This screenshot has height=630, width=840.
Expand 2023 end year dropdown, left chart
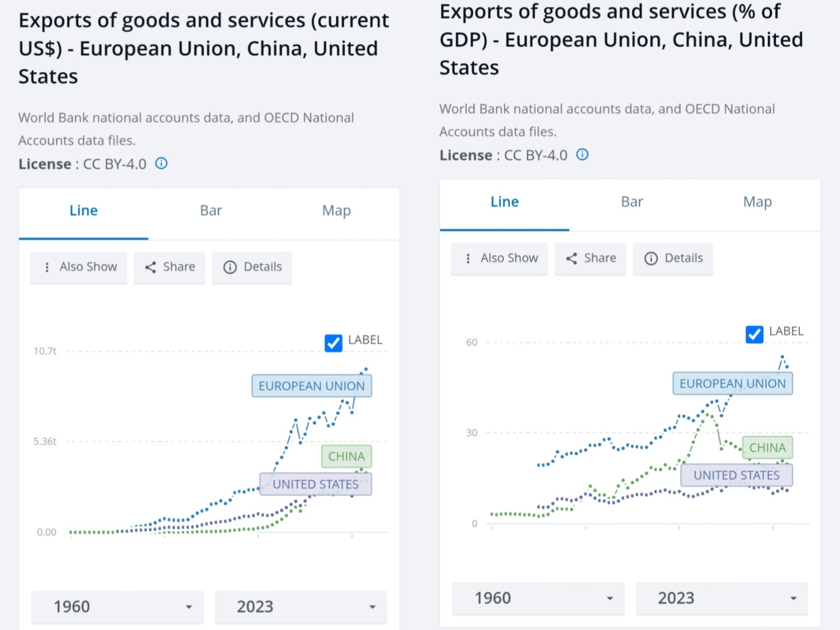point(301,607)
